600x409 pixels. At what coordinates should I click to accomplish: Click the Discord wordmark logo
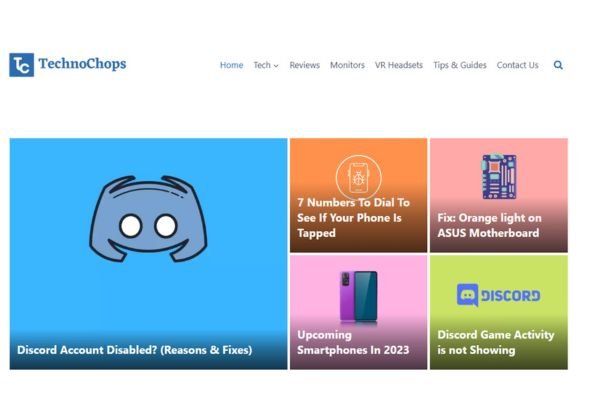[499, 295]
